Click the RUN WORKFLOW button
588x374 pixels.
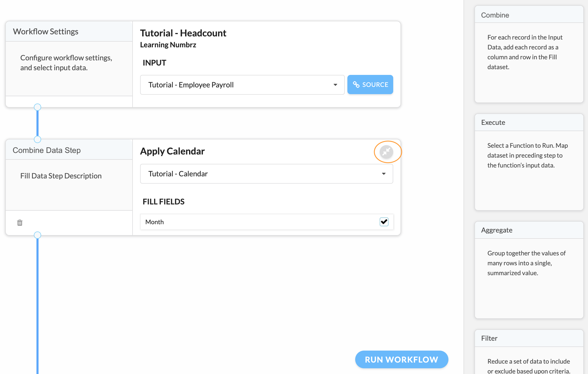402,359
